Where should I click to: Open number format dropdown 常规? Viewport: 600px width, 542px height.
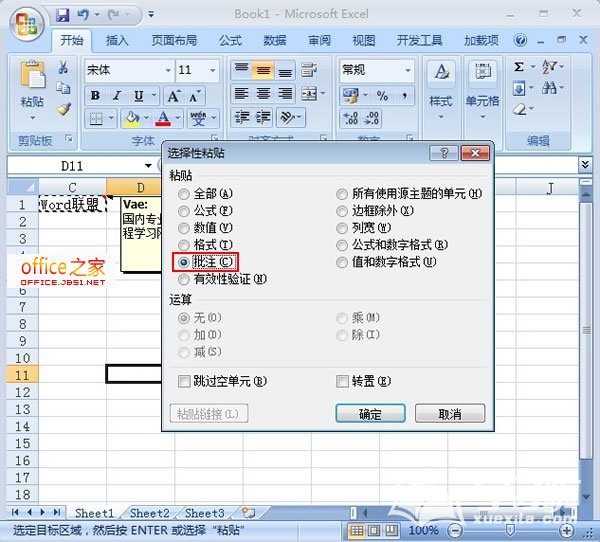click(408, 70)
